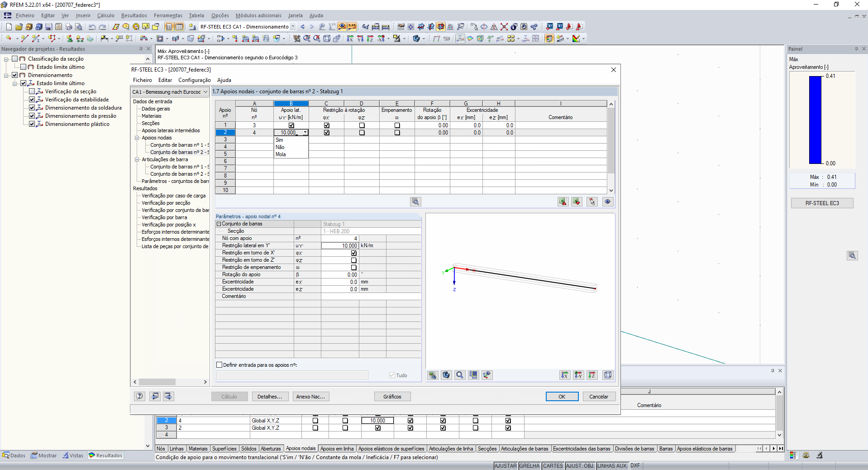Redo the action in the main toolbar
This screenshot has width=868, height=470.
(x=102, y=27)
